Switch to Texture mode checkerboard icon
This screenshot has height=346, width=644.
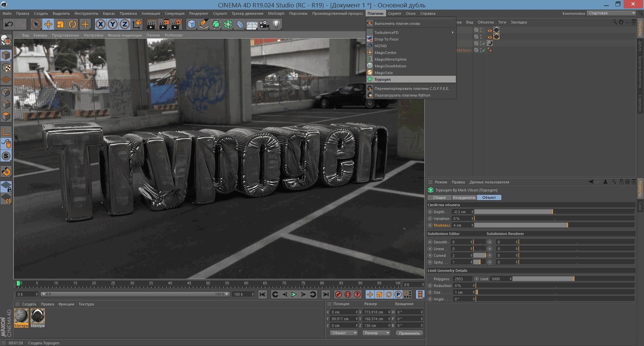(x=6, y=67)
